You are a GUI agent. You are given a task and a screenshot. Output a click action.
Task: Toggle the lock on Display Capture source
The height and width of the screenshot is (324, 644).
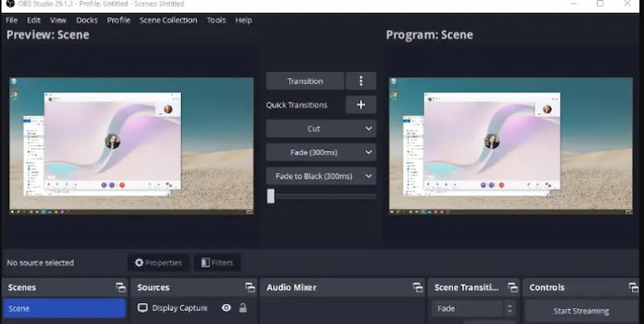coord(243,308)
